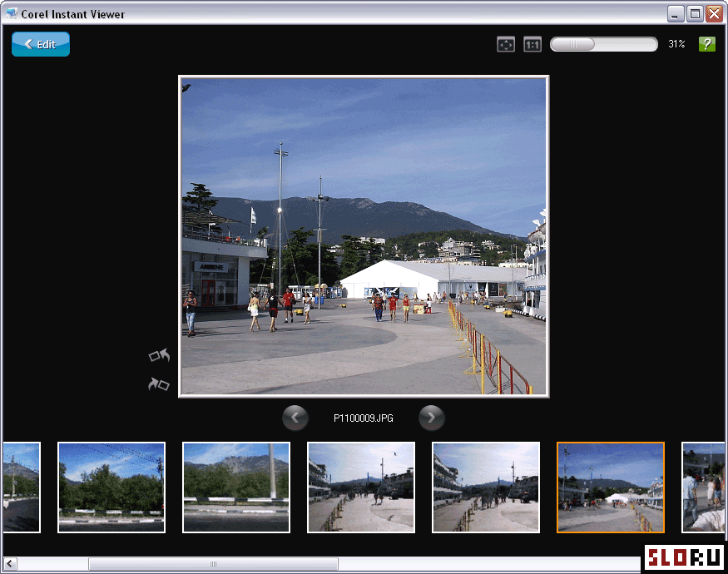The image size is (728, 574).
Task: Rotate the photo counterclockwise
Action: point(159,356)
